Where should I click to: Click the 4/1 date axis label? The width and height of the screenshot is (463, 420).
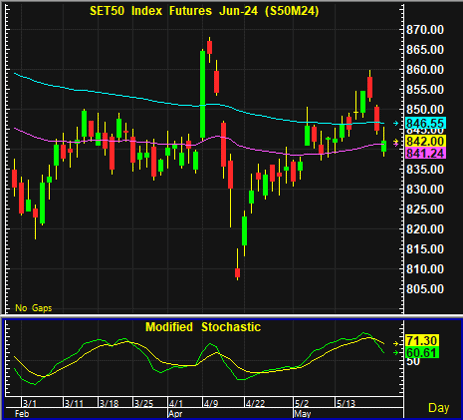click(176, 403)
